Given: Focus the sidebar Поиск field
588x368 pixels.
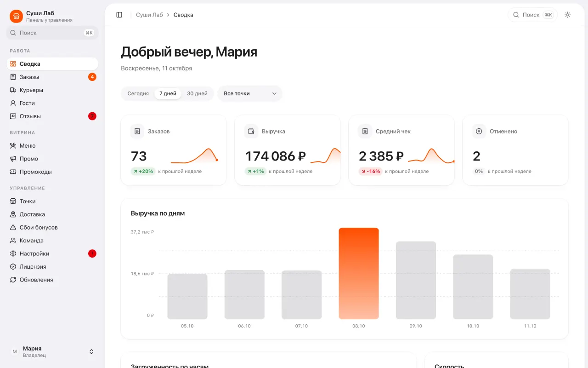Looking at the screenshot, I should click(x=52, y=33).
